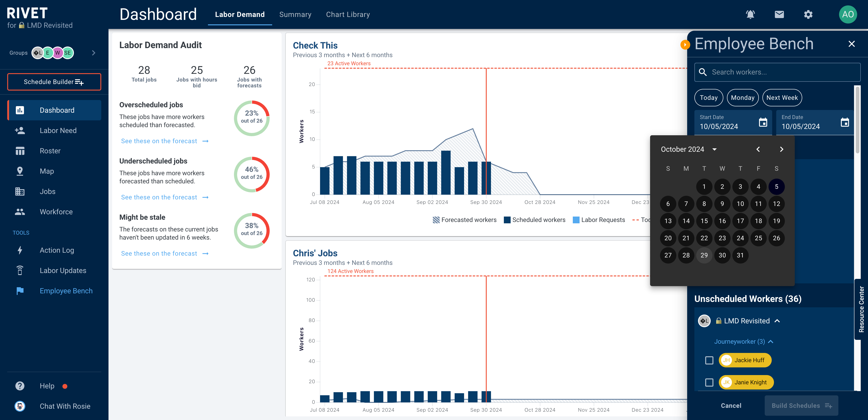Select the Jackie Huff worker chip
Viewport: 868px width, 420px height.
tap(745, 360)
